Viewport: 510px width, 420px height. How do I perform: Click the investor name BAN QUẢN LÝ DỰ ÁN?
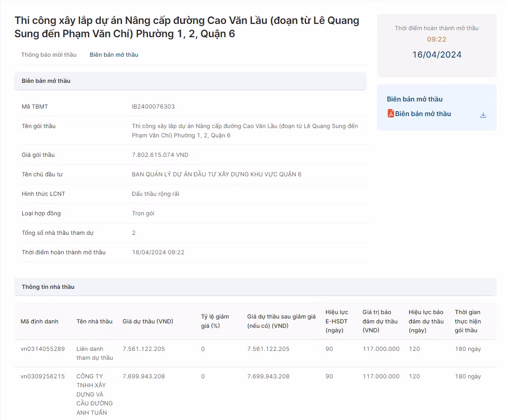pos(216,174)
